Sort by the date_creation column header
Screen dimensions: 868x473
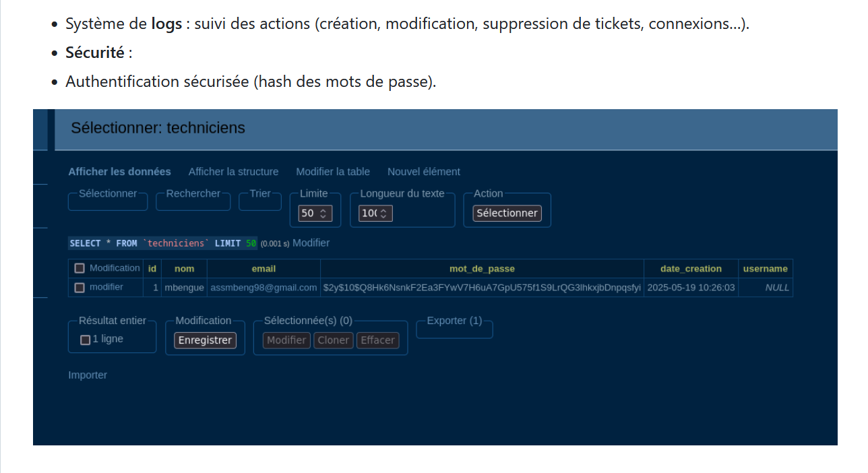[x=691, y=269]
